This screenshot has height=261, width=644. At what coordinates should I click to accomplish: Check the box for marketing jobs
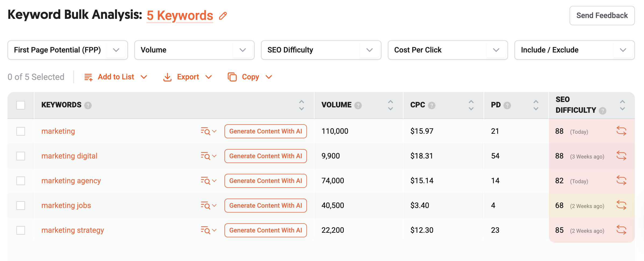pos(21,206)
